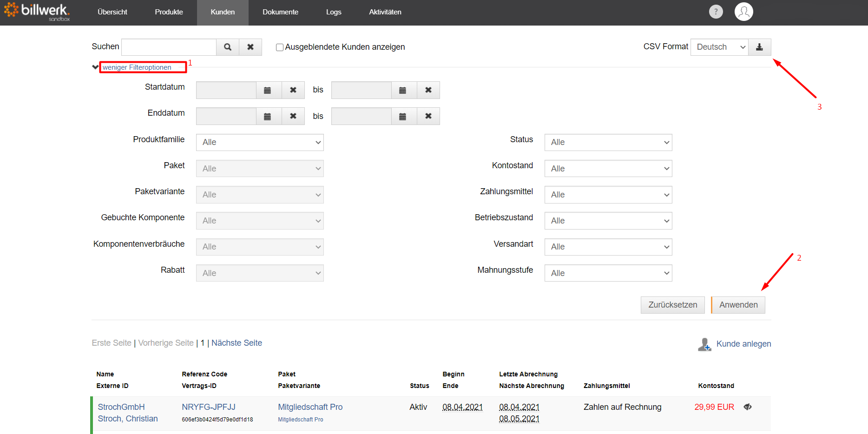Click the add customer person icon
Screen dimensions: 868x434
704,344
